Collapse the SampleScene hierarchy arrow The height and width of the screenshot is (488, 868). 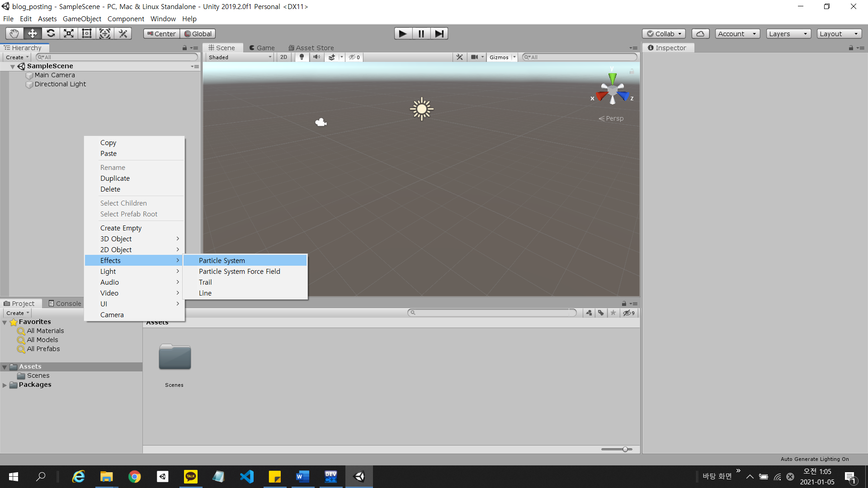[13, 66]
